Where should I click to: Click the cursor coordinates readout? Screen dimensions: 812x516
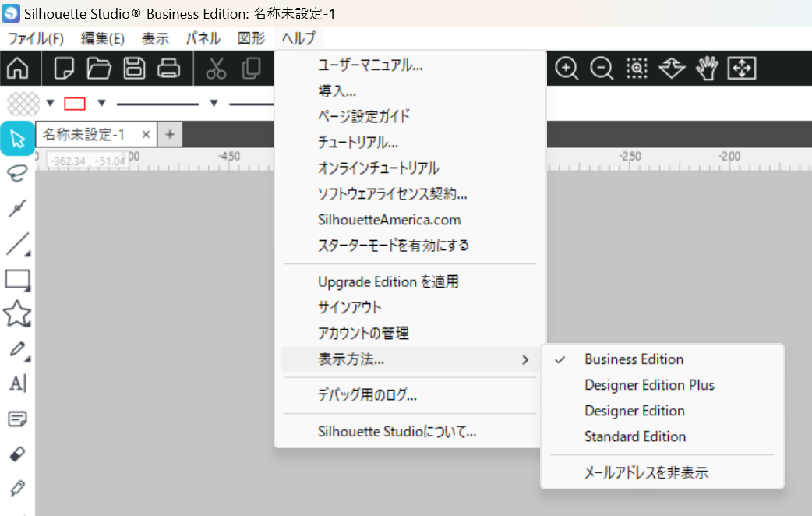88,161
